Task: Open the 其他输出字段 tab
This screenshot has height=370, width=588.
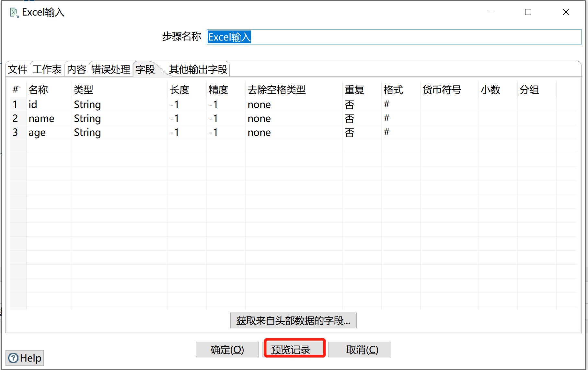Action: [198, 69]
